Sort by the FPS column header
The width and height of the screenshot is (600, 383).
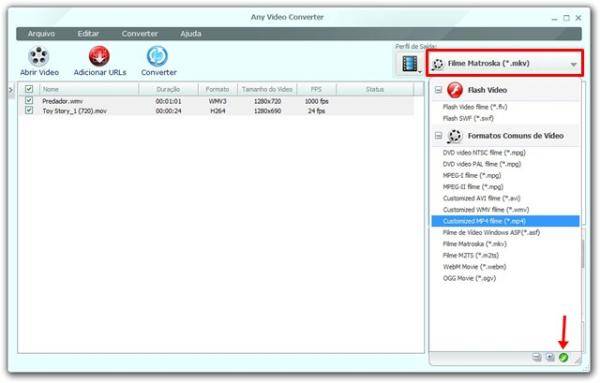(316, 90)
